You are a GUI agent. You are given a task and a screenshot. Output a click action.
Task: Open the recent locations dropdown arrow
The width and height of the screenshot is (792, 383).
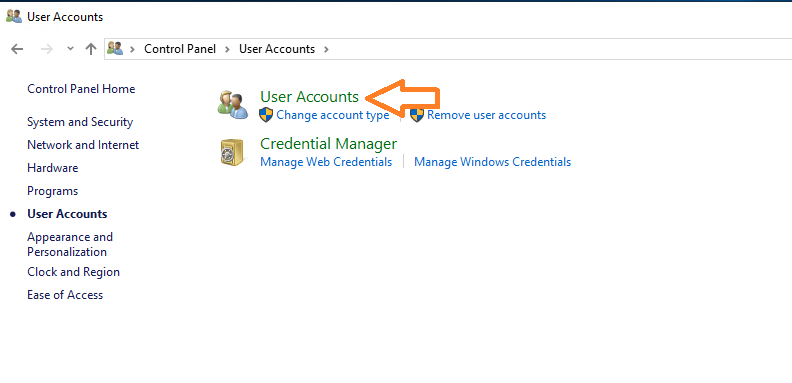click(x=70, y=49)
